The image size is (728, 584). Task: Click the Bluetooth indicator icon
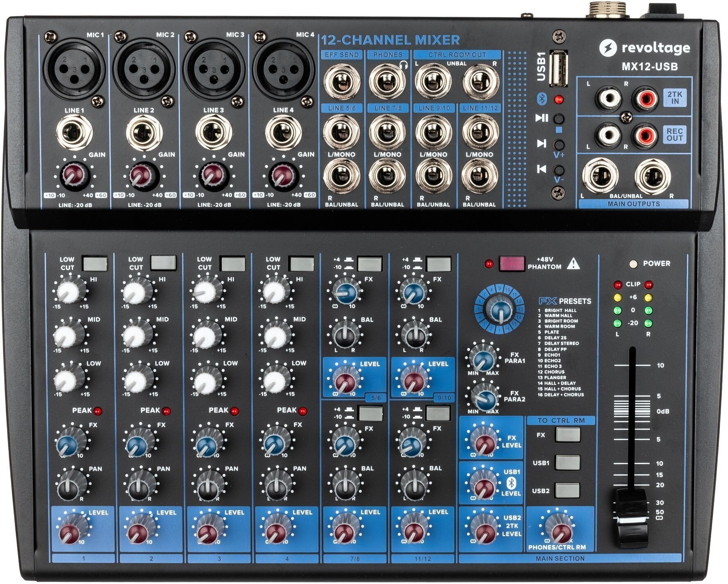pos(542,98)
